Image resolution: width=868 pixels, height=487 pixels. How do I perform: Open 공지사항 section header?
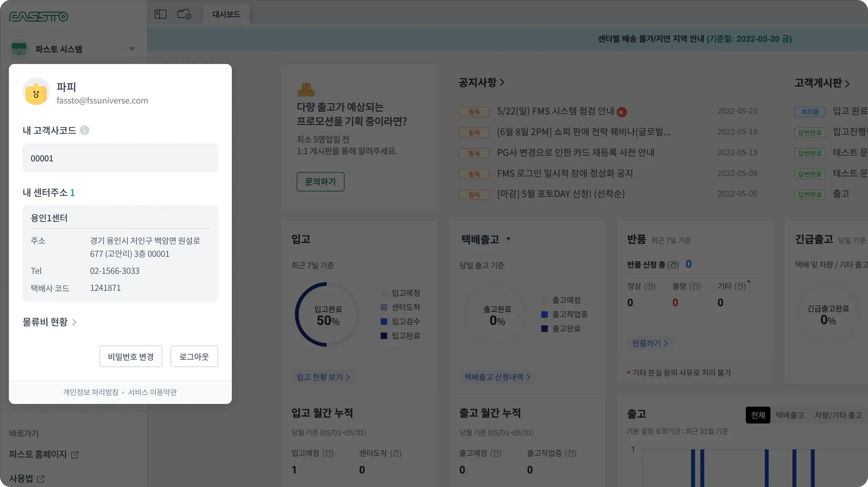click(481, 83)
